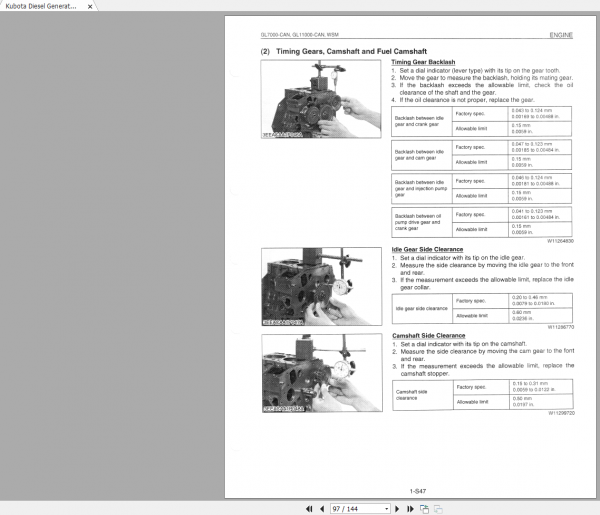This screenshot has width=600, height=515.
Task: Click heading 'Timing Gears, Camshaft and Fuel Camshaft'
Action: tap(351, 51)
